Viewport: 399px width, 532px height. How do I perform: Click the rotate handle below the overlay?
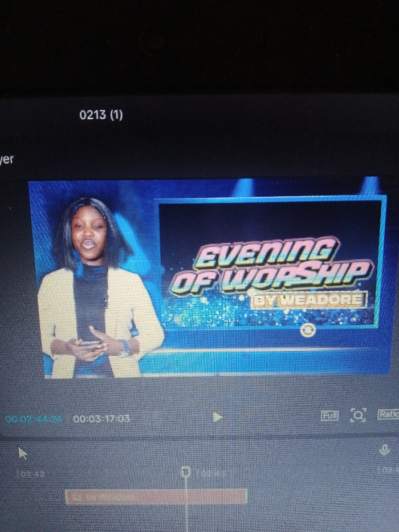point(308,330)
